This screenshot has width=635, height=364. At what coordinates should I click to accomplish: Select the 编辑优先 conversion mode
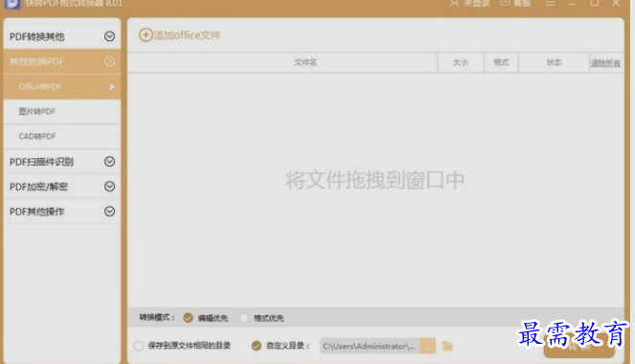tap(188, 318)
